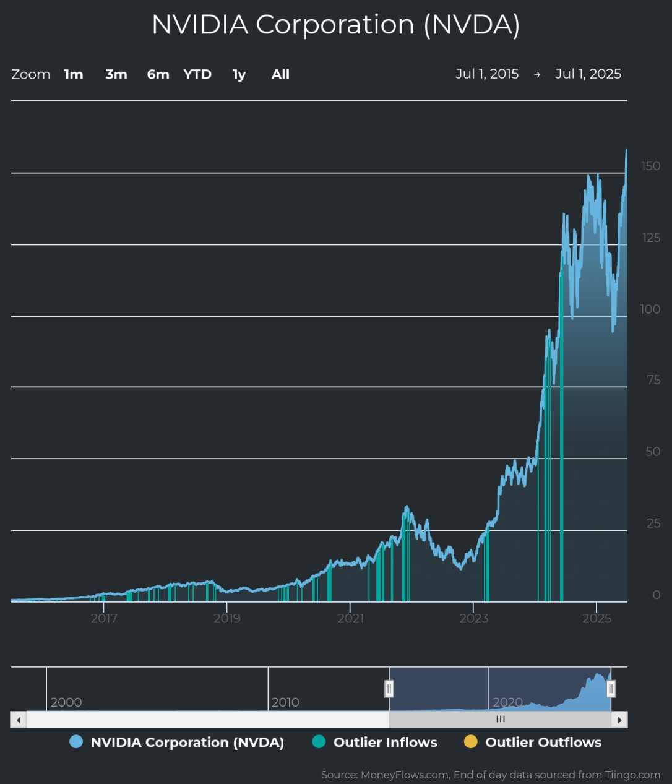
Task: Click the 2019 x-axis label
Action: click(227, 618)
